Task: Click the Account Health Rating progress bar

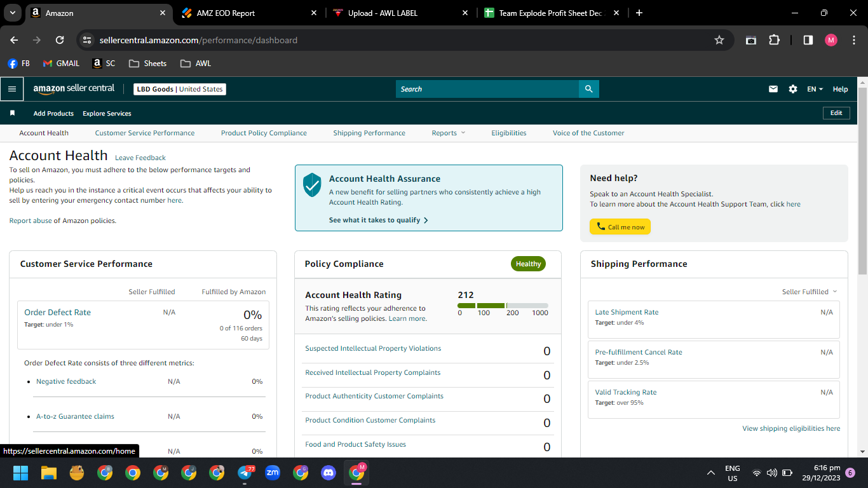Action: pyautogui.click(x=503, y=306)
